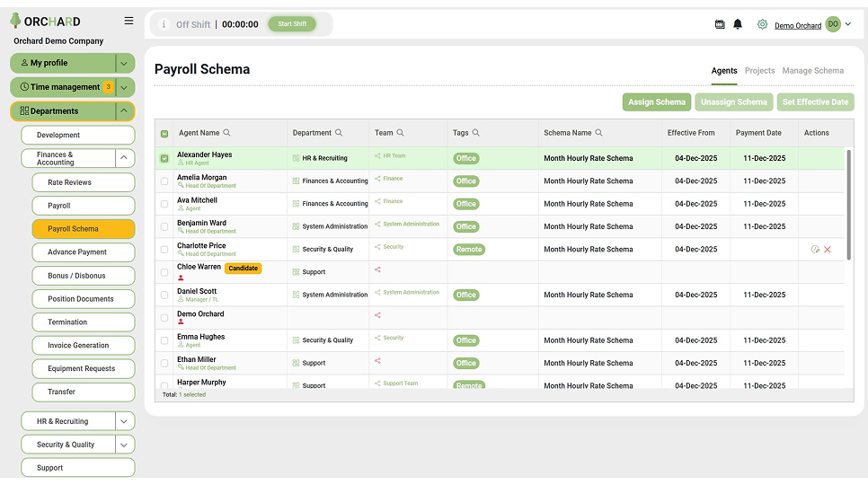This screenshot has width=868, height=485.
Task: Collapse the Finances & Accounting section
Action: tap(124, 157)
